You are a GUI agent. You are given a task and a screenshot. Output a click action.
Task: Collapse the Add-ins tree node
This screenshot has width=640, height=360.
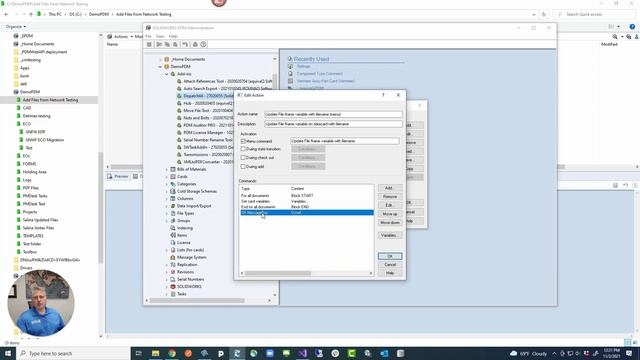pos(167,74)
